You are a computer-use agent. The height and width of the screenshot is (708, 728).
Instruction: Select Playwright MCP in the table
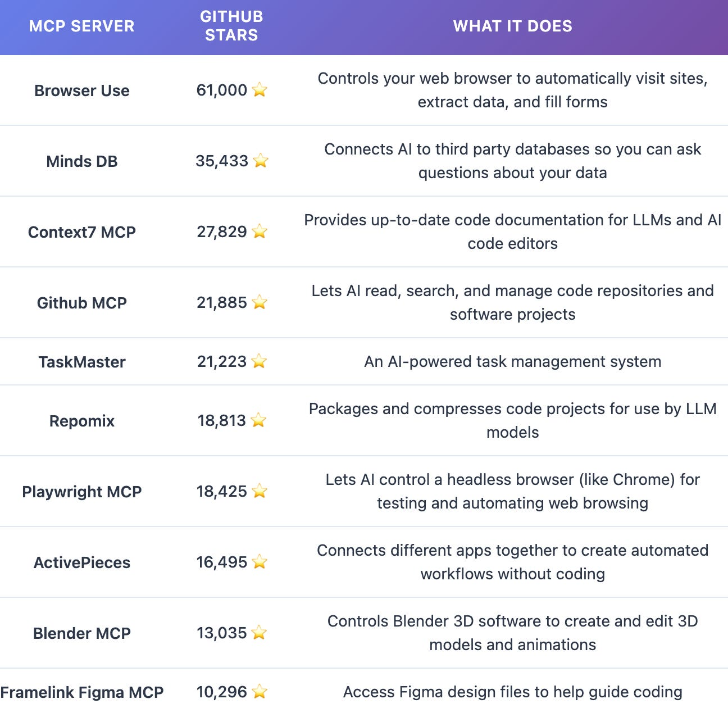click(x=82, y=492)
